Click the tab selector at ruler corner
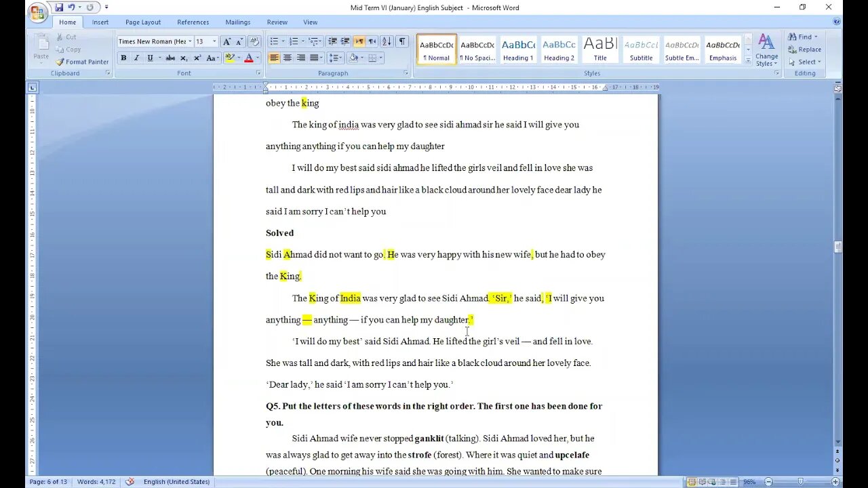The width and height of the screenshot is (868, 488). (x=32, y=87)
